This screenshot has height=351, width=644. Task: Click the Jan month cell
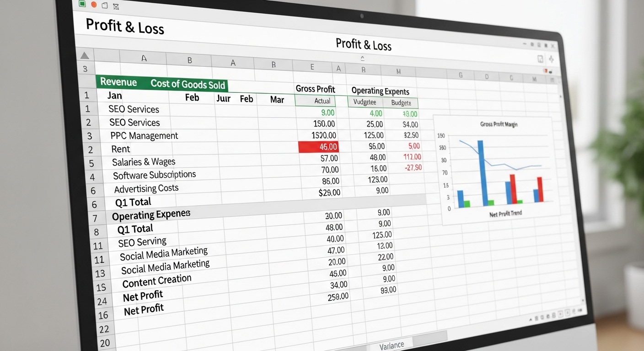point(115,96)
